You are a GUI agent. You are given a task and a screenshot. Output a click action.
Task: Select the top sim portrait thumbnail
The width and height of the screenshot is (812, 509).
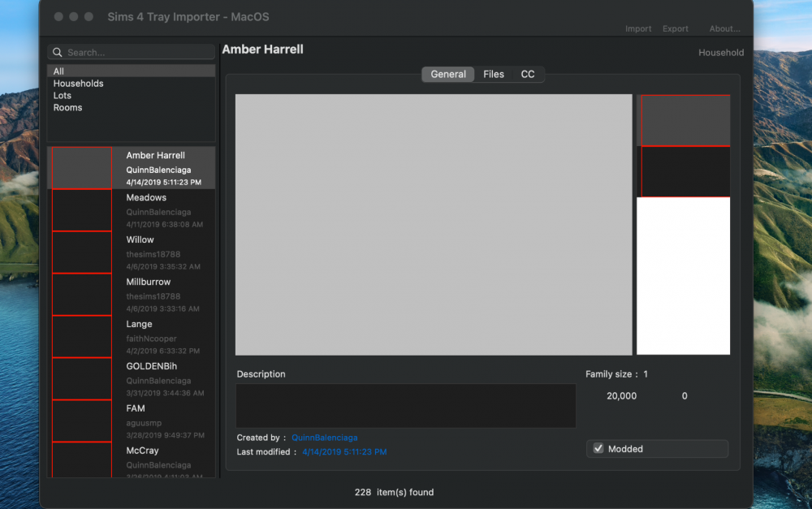(685, 121)
